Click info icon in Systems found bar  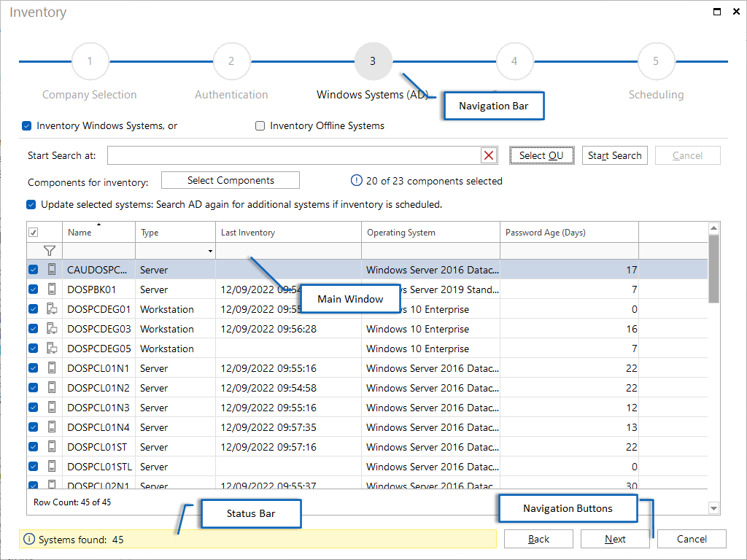29,539
